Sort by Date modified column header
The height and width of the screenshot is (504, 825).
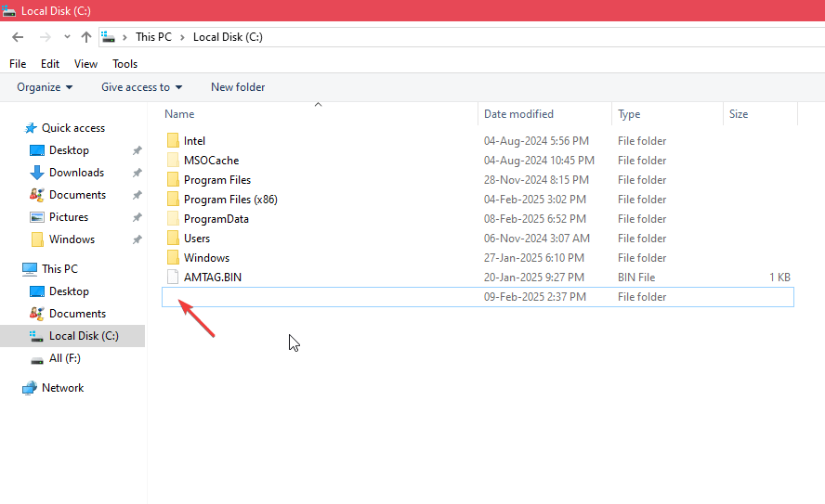(x=518, y=114)
